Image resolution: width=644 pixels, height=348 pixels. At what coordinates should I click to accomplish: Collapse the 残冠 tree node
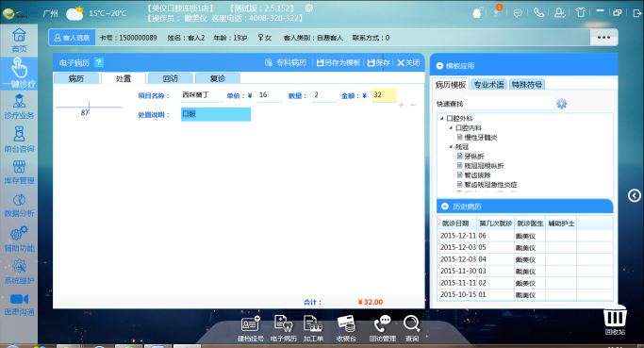pos(451,147)
